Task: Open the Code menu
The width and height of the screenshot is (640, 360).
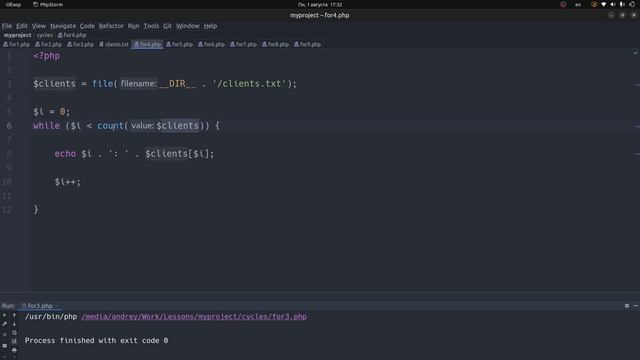Action: (87, 26)
